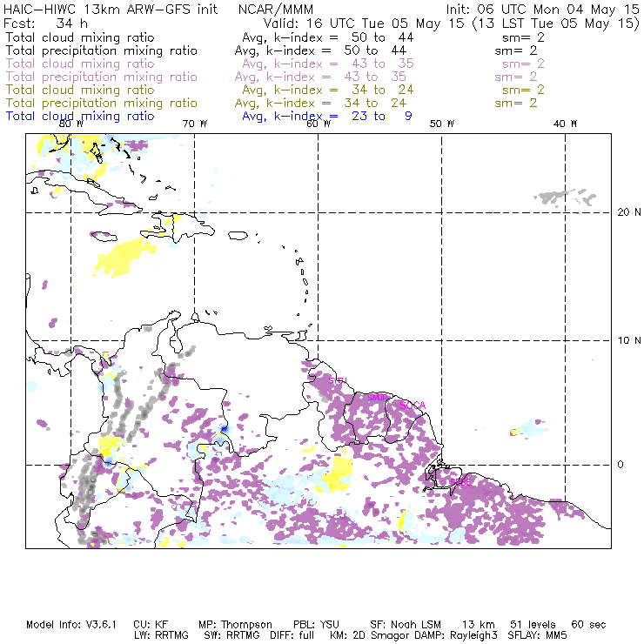
Task: Select the '60 sec' footer value
Action: (588, 625)
